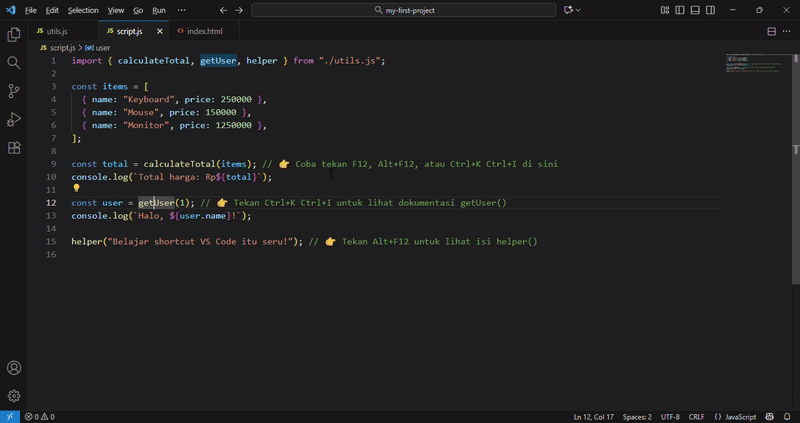Click the errors and warnings count

click(40, 417)
